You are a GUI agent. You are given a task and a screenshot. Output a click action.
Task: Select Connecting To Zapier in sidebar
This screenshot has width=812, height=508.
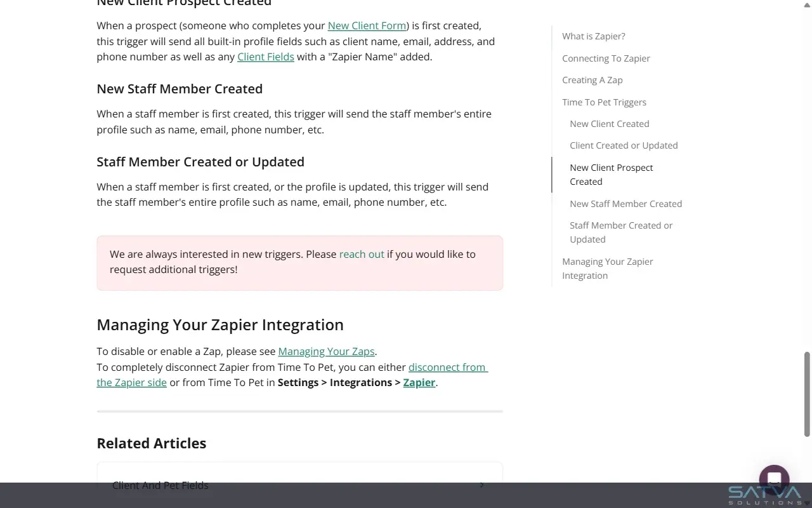606,58
